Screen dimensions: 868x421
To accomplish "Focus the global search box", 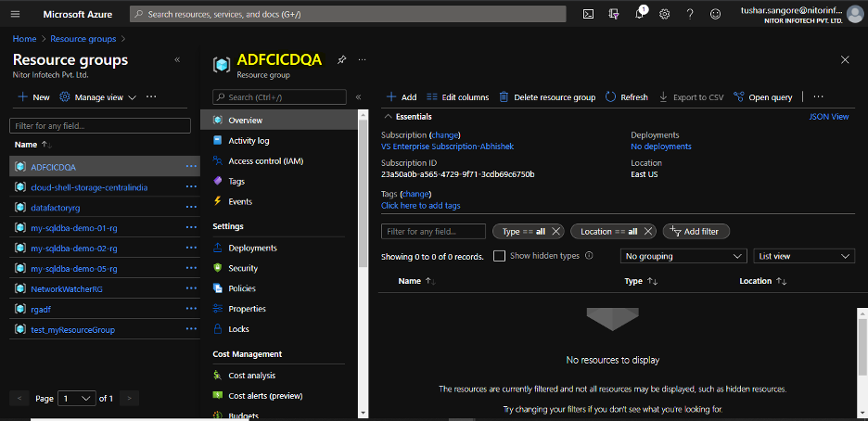I will click(348, 15).
